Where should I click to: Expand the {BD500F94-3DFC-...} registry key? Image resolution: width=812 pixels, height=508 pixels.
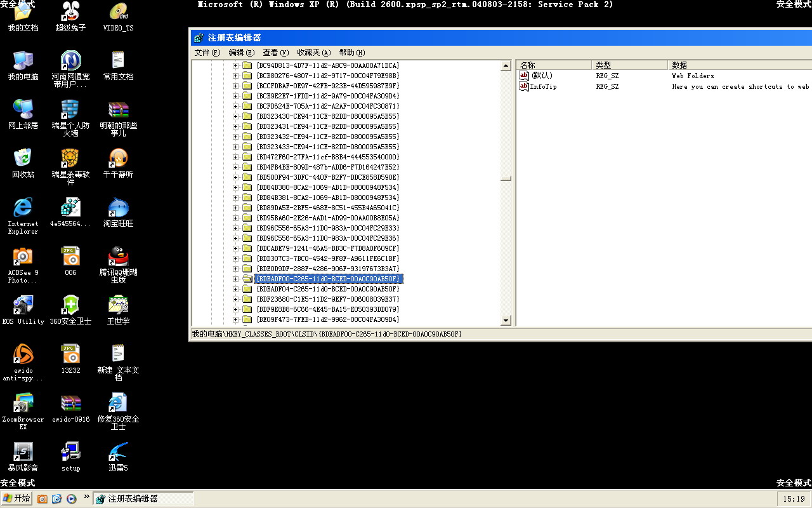coord(236,177)
